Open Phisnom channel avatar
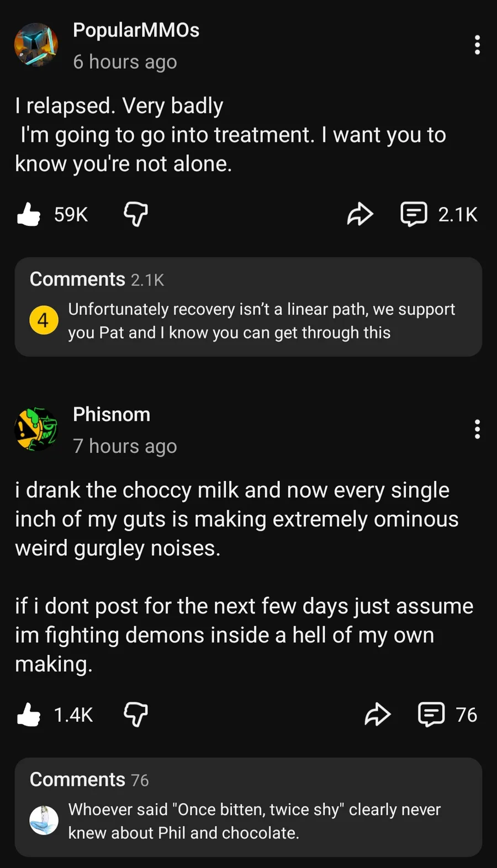 tap(36, 429)
